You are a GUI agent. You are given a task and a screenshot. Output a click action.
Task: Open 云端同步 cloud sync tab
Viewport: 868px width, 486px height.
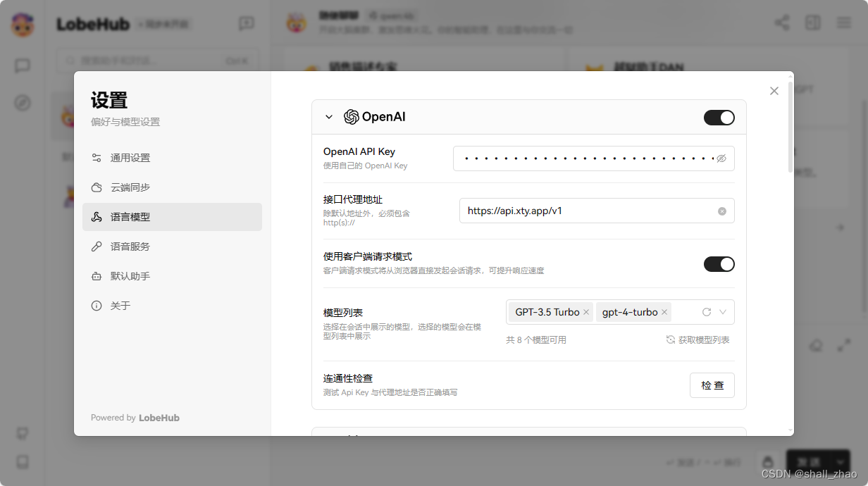point(172,187)
